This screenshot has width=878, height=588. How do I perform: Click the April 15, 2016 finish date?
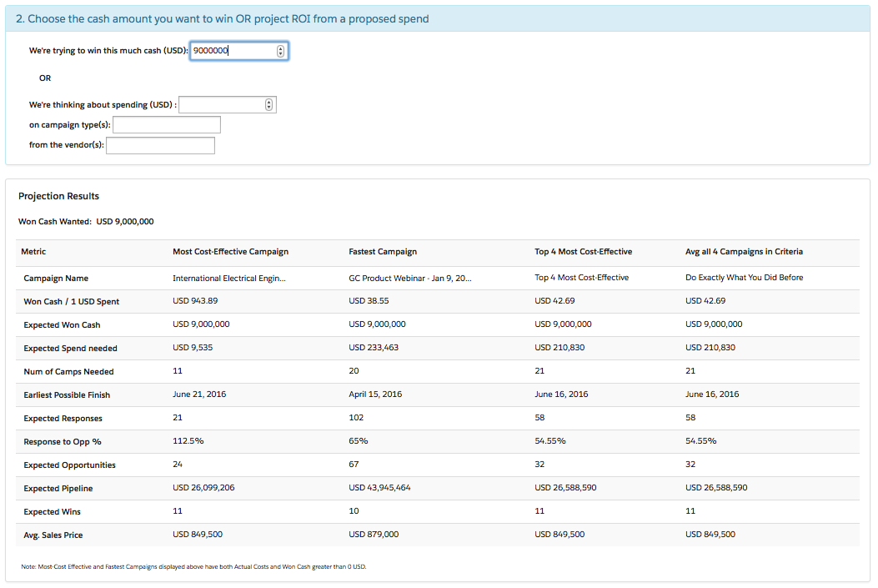375,395
